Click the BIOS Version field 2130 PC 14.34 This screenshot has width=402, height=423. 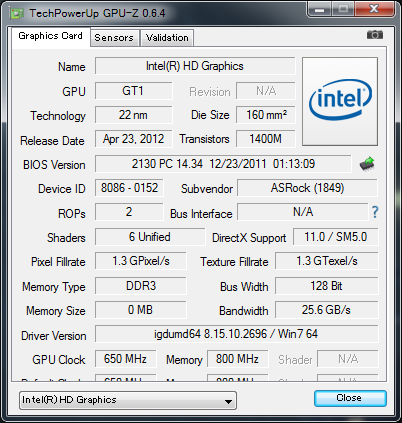click(x=223, y=164)
